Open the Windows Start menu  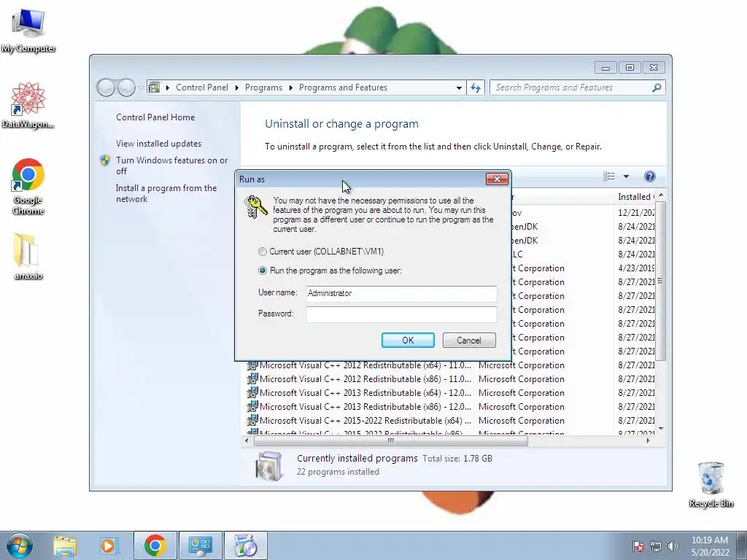[20, 545]
